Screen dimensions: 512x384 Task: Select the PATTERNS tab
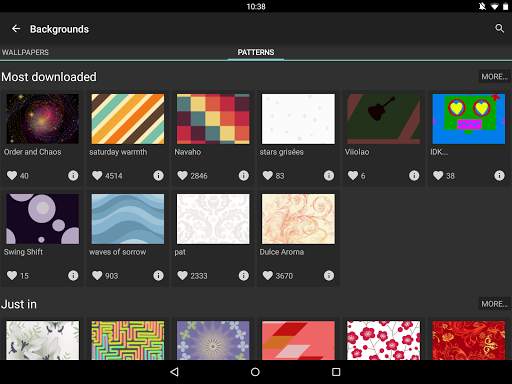256,52
